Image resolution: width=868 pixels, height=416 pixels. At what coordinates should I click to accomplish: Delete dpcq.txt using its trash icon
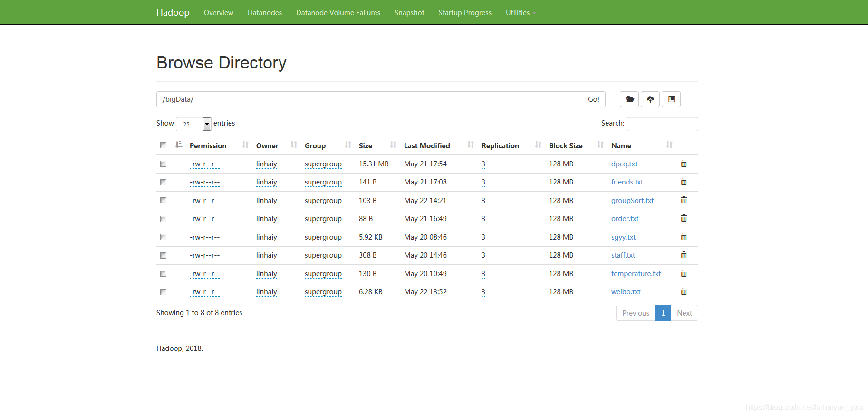[x=684, y=164]
